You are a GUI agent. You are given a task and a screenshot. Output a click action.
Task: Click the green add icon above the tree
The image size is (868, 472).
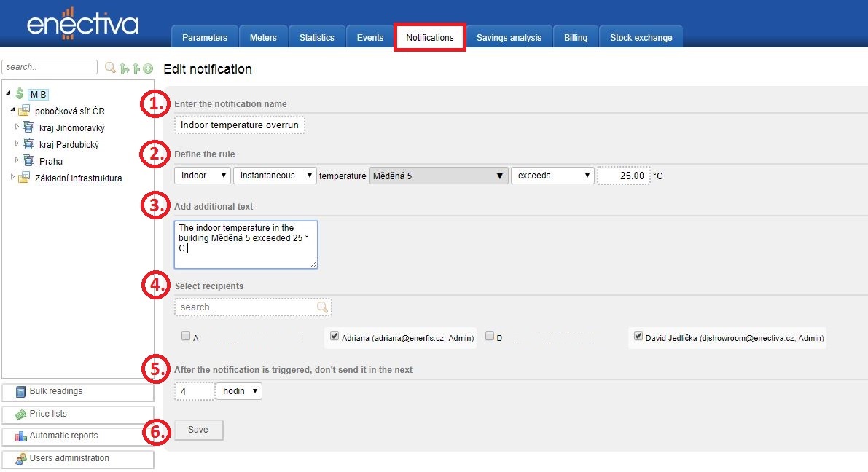click(148, 68)
